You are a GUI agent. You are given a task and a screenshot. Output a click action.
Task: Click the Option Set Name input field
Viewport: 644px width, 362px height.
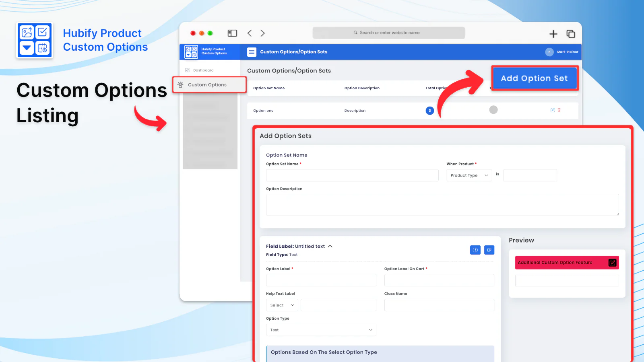tap(352, 175)
